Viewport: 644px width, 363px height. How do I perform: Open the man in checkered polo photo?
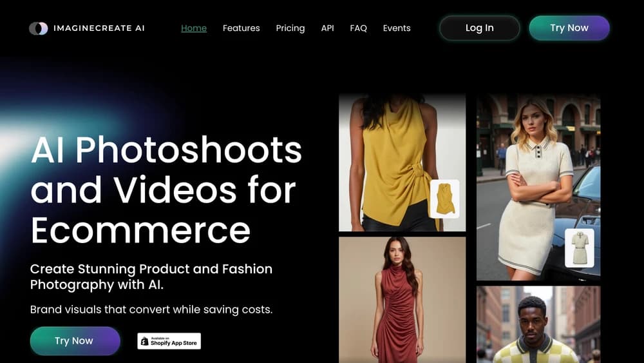[x=538, y=325]
